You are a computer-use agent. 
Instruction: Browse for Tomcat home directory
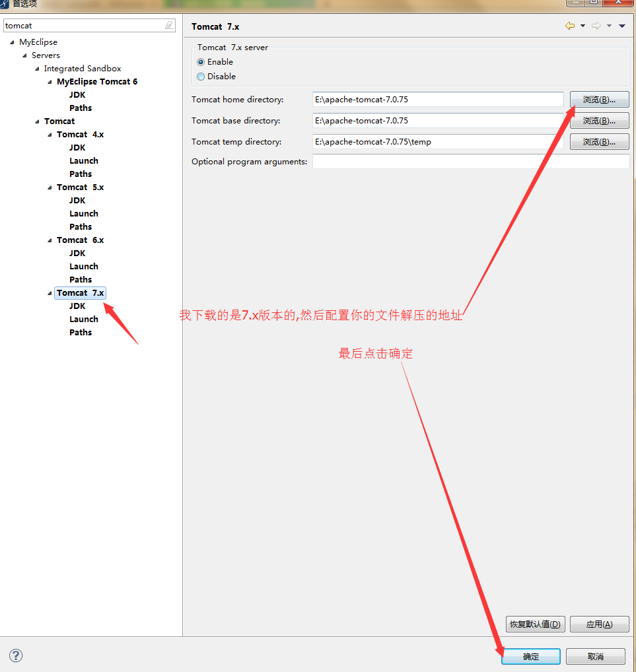(599, 100)
